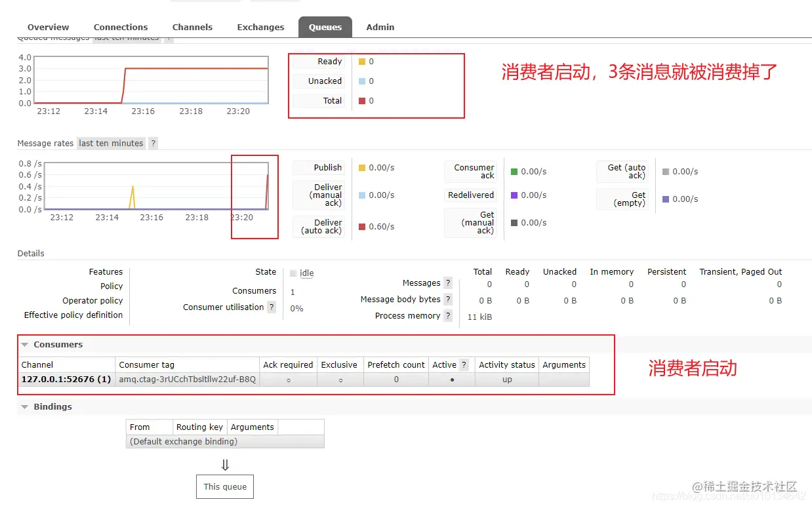812x508 pixels.
Task: Click the Effective policy definition label
Action: point(73,315)
